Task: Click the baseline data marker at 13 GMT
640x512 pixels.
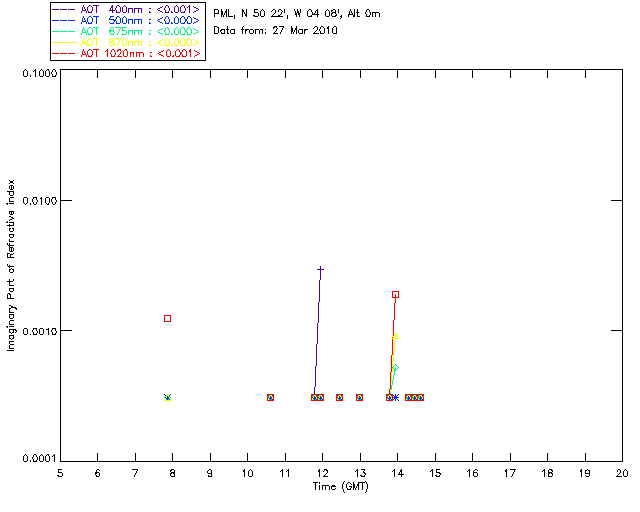Action: 359,397
